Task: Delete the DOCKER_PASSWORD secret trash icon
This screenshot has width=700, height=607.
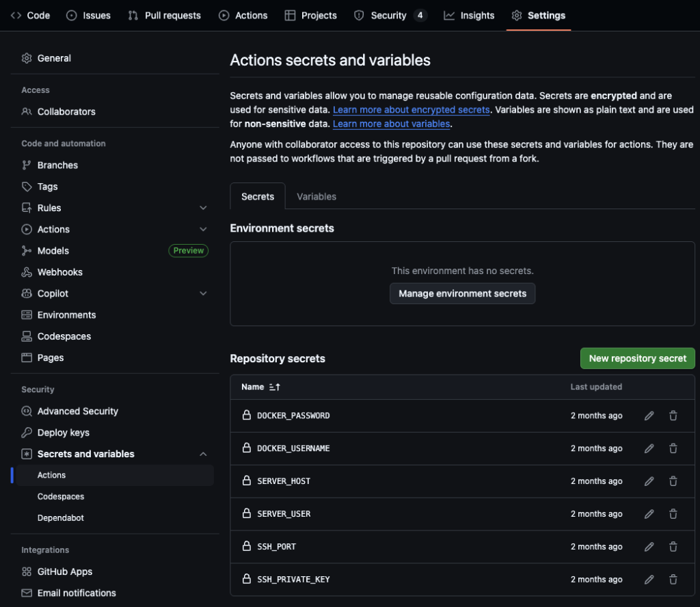Action: point(673,416)
